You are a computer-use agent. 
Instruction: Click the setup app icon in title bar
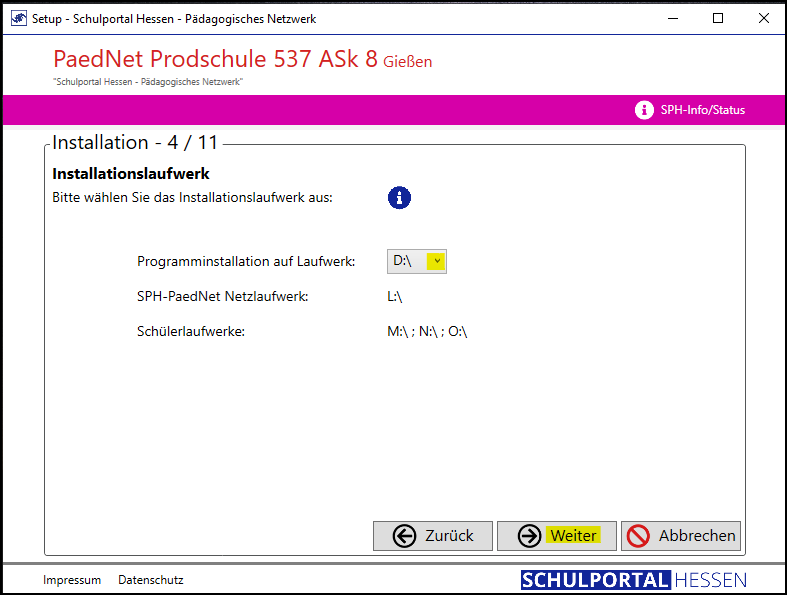click(x=19, y=19)
